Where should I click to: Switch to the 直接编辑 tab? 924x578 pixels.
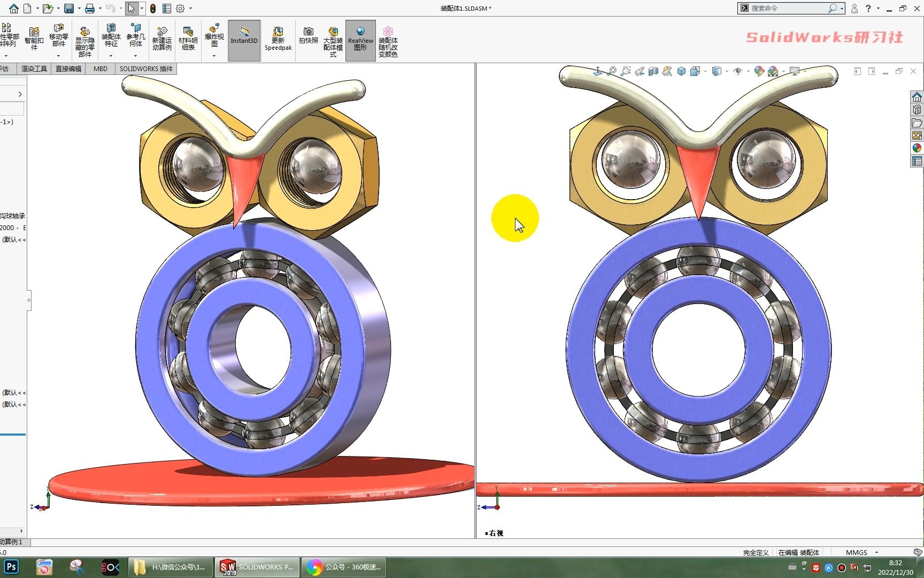pyautogui.click(x=68, y=69)
